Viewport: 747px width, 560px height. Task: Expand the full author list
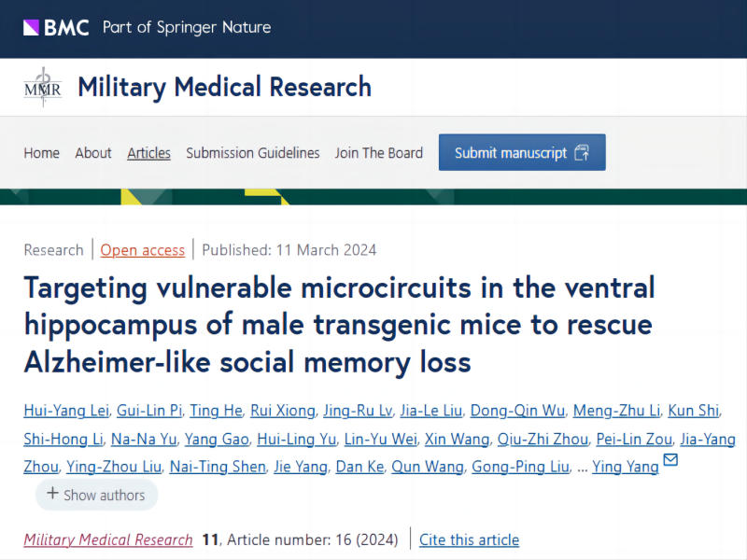click(x=97, y=495)
